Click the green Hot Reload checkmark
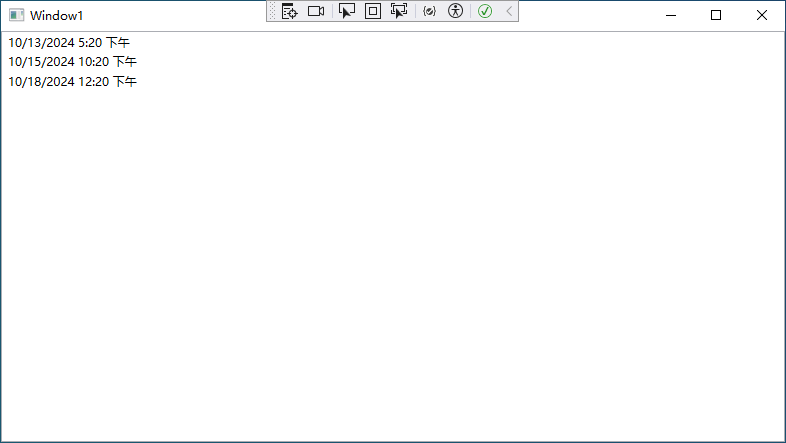 click(485, 11)
